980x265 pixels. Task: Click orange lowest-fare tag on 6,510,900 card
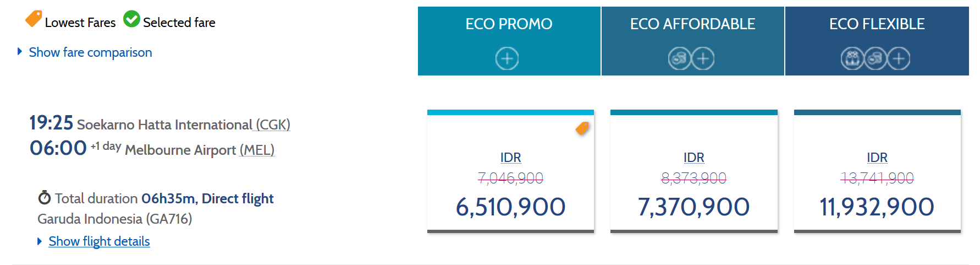[x=582, y=128]
